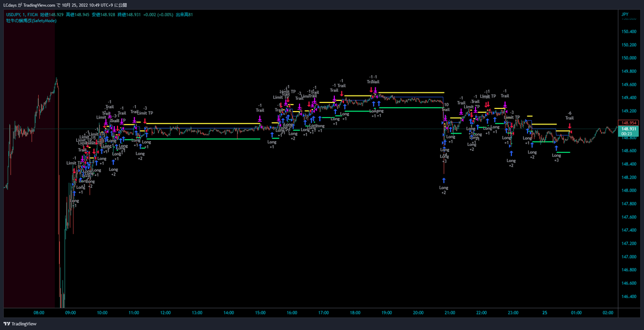Click the 18:00 time axis label
The height and width of the screenshot is (330, 644).
pyautogui.click(x=355, y=312)
